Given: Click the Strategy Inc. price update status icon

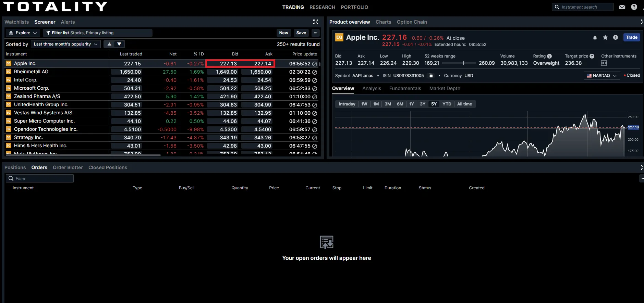Looking at the screenshot, I should [x=315, y=138].
